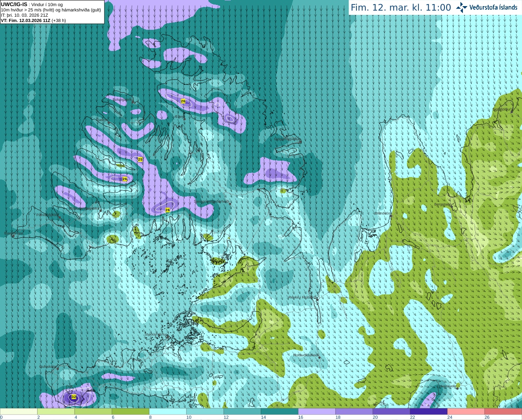
Task: Click the light teal 10–12 m/s legend swatch
Action: [205, 411]
